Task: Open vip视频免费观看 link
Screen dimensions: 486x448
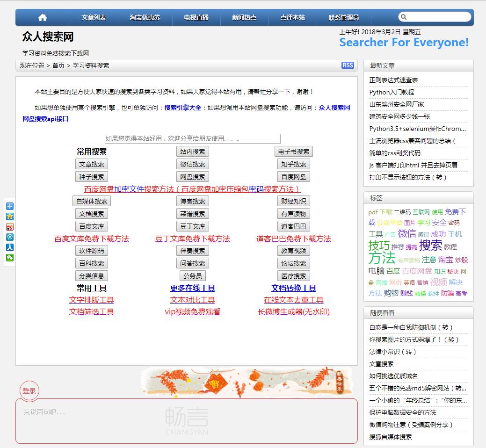Action: pyautogui.click(x=192, y=311)
